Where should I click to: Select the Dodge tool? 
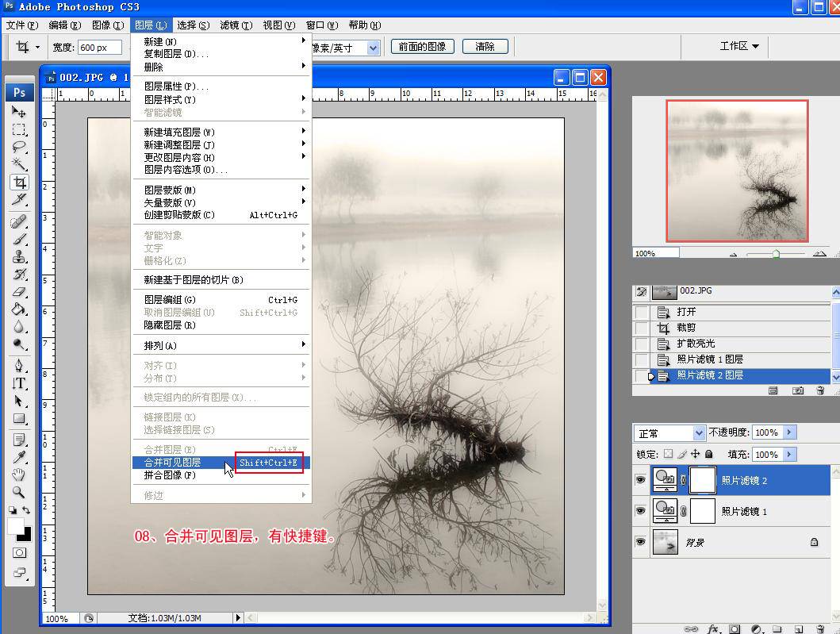point(19,344)
